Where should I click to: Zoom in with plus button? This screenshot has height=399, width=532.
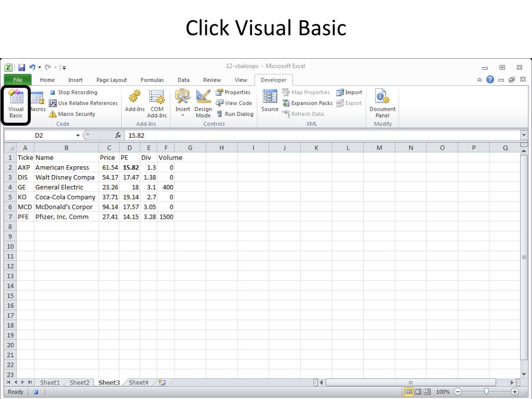(514, 392)
